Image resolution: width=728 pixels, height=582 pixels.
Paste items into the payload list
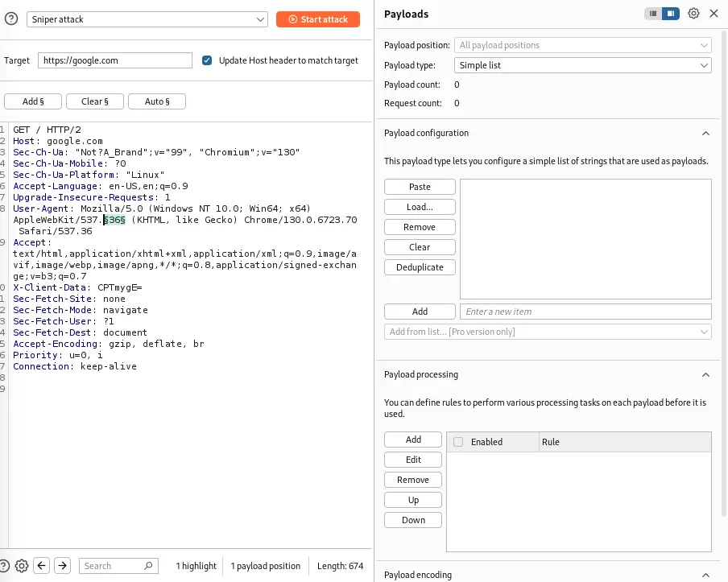[420, 187]
